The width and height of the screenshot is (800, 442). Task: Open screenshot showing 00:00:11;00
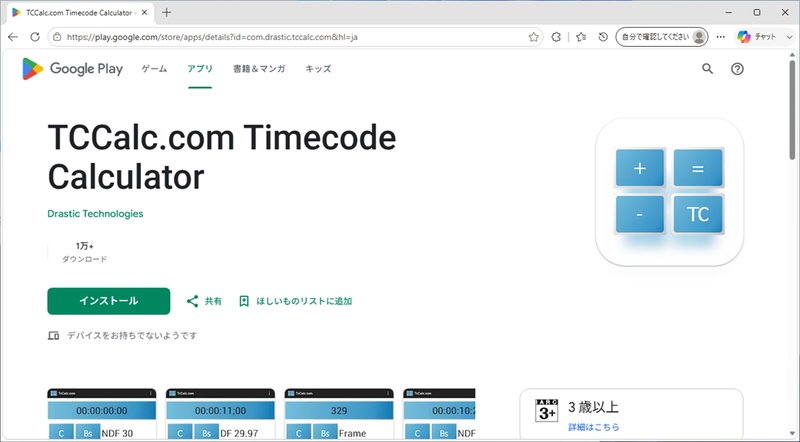220,414
